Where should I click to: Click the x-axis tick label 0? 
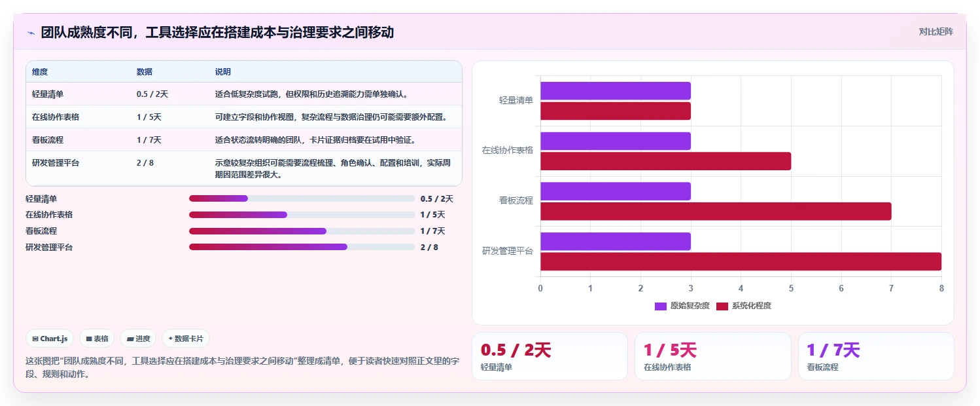click(x=540, y=288)
